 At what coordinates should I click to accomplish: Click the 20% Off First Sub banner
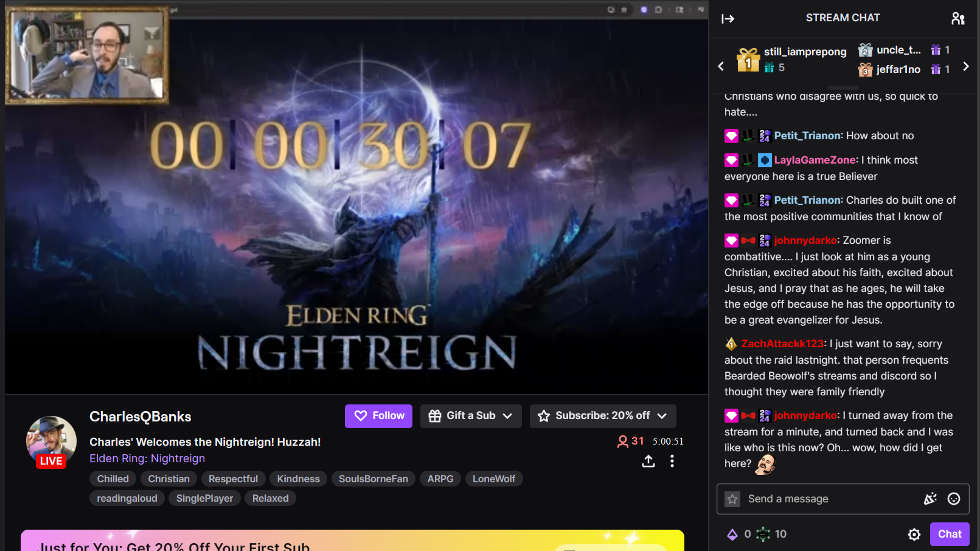pos(352,541)
